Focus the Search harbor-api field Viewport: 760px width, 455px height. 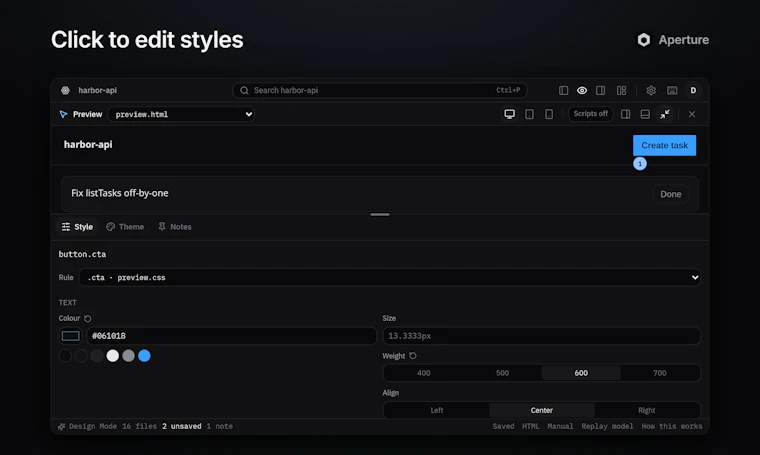pyautogui.click(x=380, y=91)
